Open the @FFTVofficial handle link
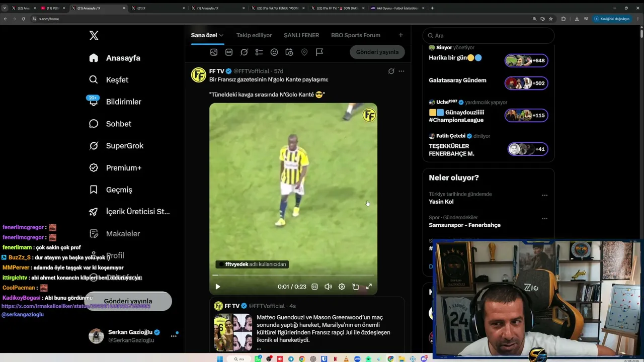 [x=251, y=71]
